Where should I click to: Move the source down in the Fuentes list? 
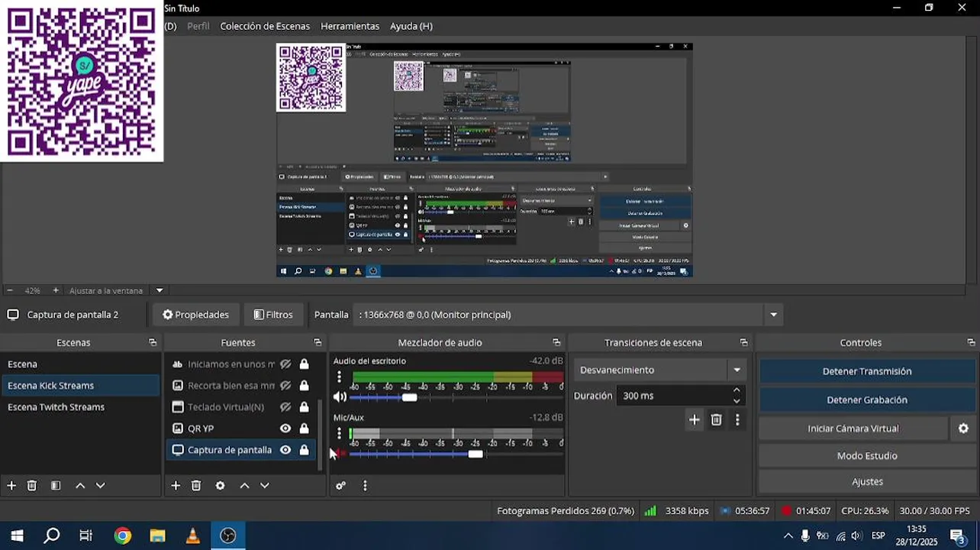(265, 485)
